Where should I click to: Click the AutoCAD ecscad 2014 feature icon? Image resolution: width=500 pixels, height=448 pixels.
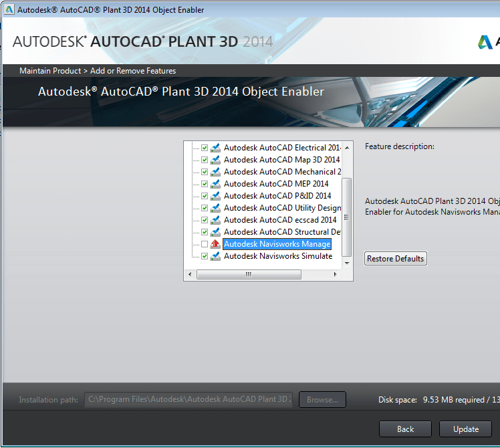(215, 220)
